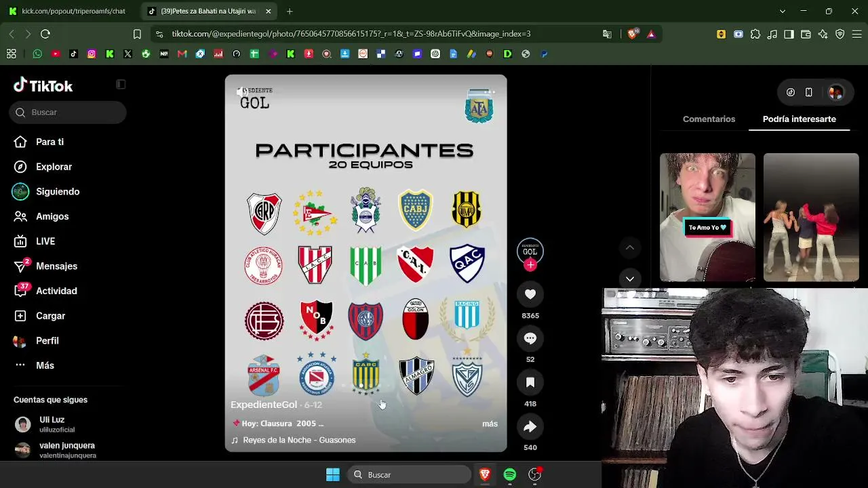Open the Brave Wallet icon
Image resolution: width=868 pixels, height=488 pixels.
tap(806, 34)
